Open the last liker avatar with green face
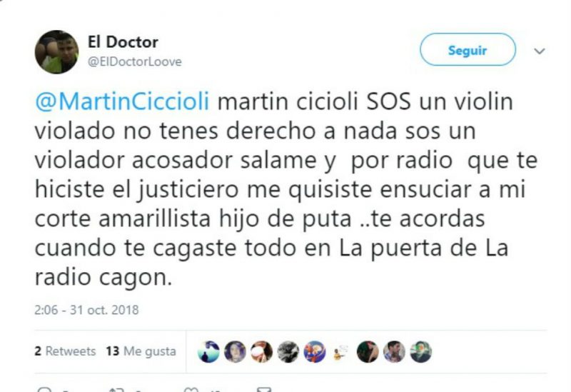Viewport: 571px width, 392px height. click(421, 352)
